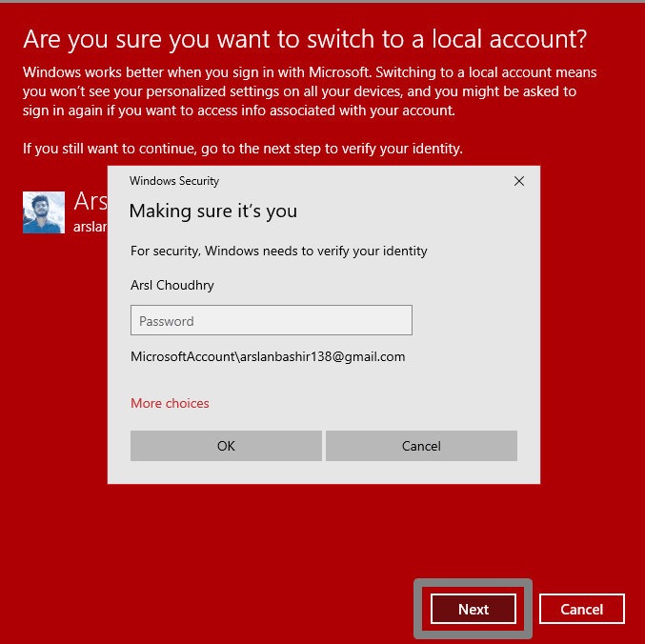Click the "Making sure it's you" heading

coord(213,211)
